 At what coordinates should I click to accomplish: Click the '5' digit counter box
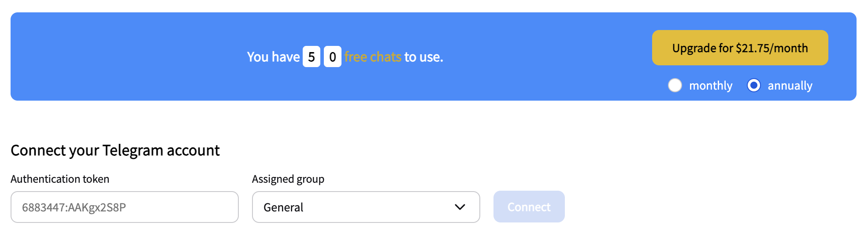tap(312, 57)
